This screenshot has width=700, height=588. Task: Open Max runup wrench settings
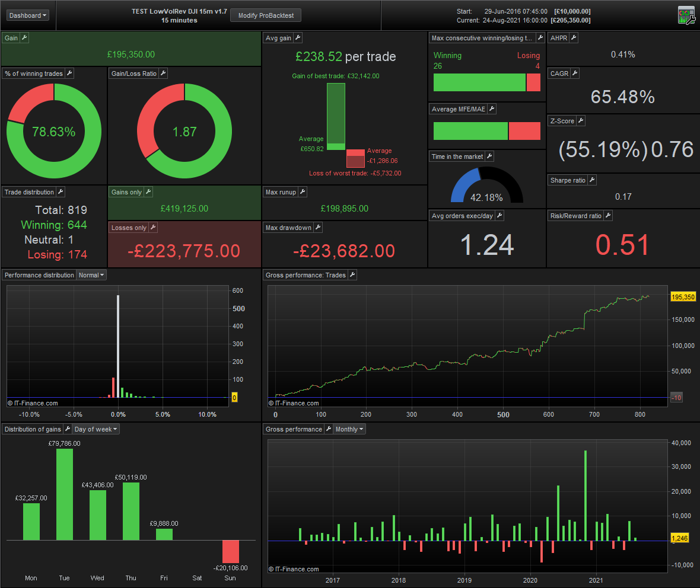[x=303, y=192]
